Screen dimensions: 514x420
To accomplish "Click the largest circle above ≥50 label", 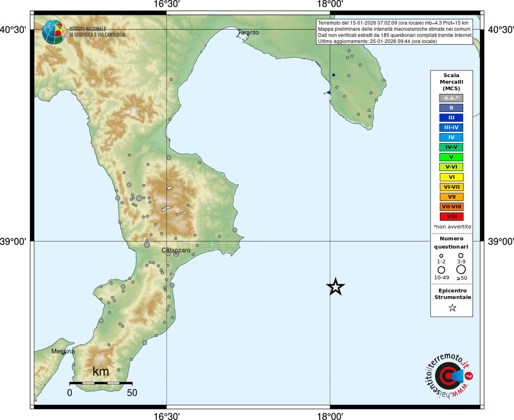I will (461, 269).
